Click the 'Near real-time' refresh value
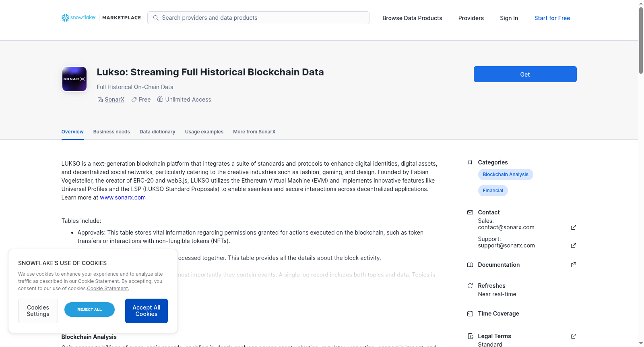 497,294
